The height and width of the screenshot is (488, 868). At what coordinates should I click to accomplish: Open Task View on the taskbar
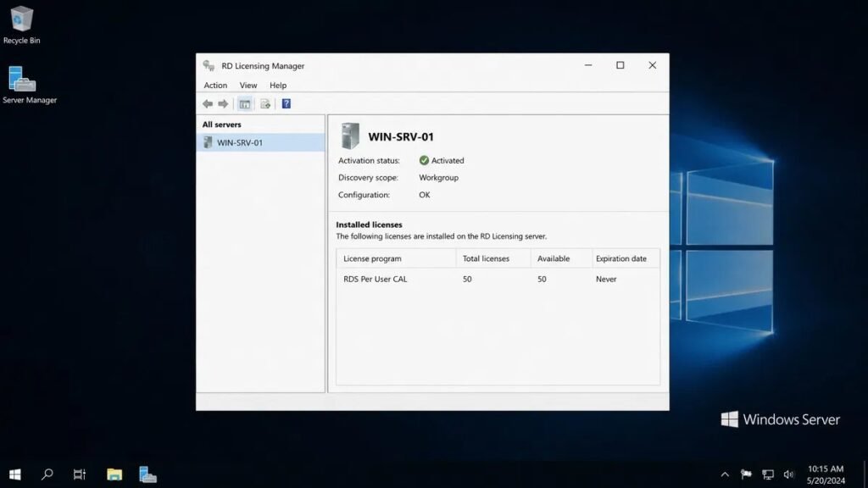point(80,474)
